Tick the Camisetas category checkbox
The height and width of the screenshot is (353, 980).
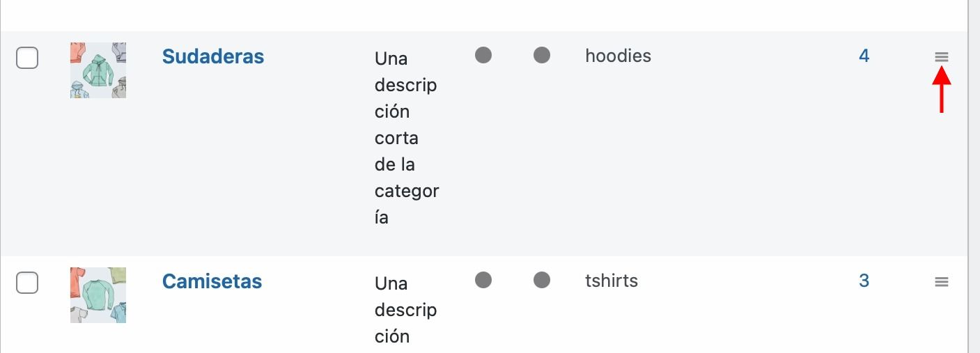(x=27, y=283)
